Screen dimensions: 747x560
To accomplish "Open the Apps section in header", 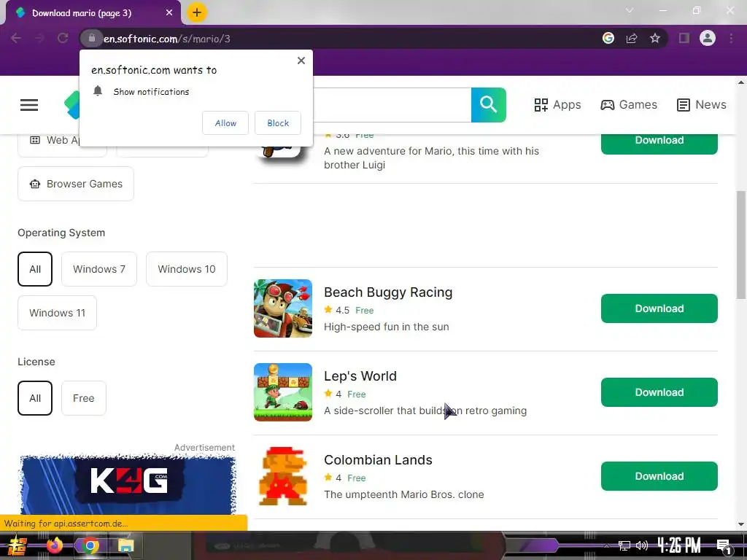I will pyautogui.click(x=557, y=105).
